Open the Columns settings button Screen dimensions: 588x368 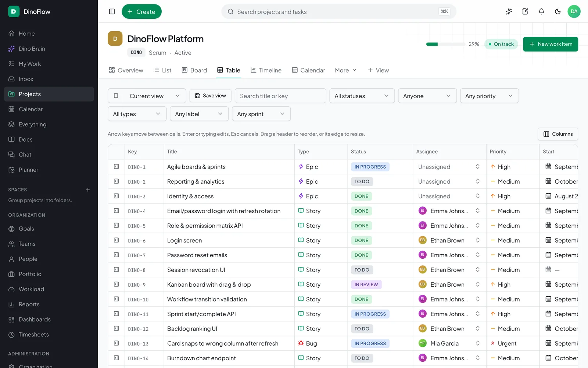click(558, 134)
